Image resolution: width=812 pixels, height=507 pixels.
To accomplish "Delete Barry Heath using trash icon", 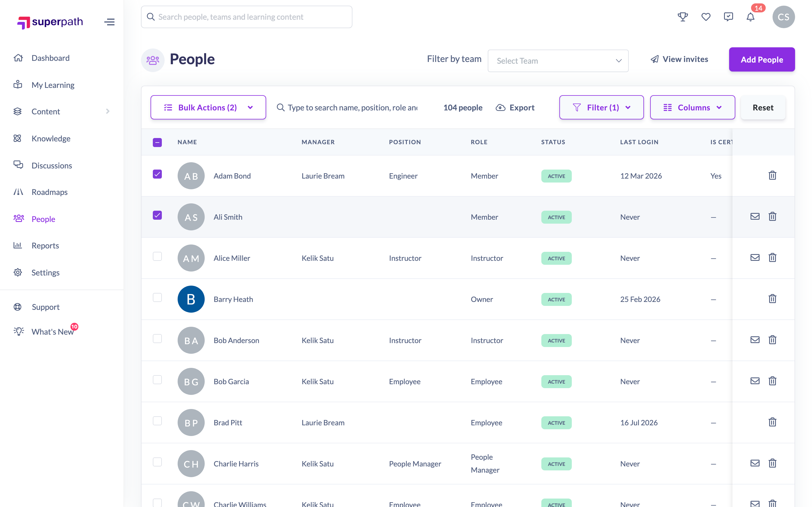I will (x=773, y=299).
